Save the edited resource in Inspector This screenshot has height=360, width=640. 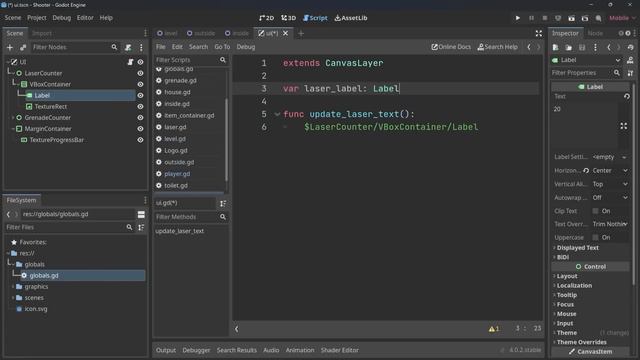(x=582, y=47)
